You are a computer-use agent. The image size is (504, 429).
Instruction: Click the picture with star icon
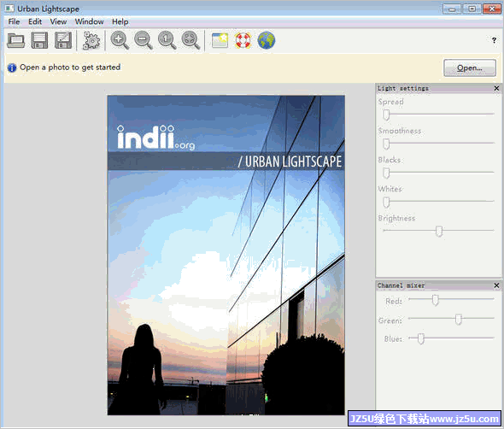(x=220, y=40)
